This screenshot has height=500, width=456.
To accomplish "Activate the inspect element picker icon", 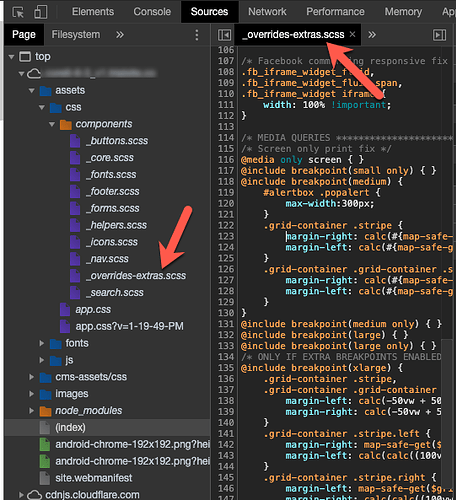I will [18, 12].
